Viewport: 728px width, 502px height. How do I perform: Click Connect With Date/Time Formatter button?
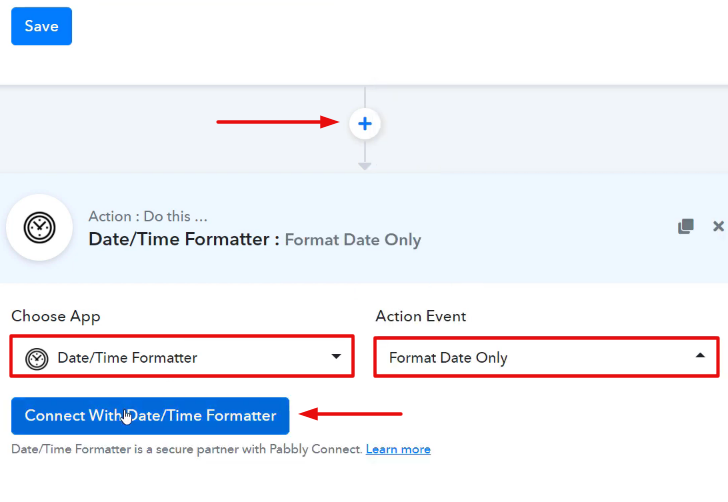(150, 416)
